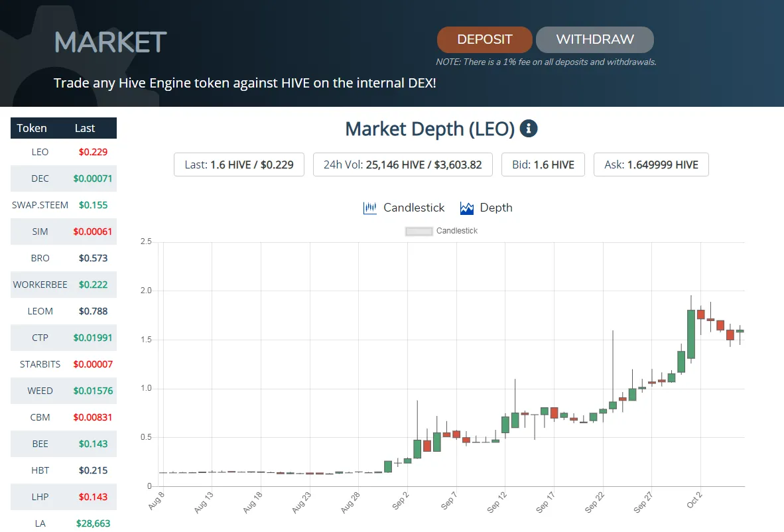
Task: Click the MARKET page title
Action: (x=111, y=42)
